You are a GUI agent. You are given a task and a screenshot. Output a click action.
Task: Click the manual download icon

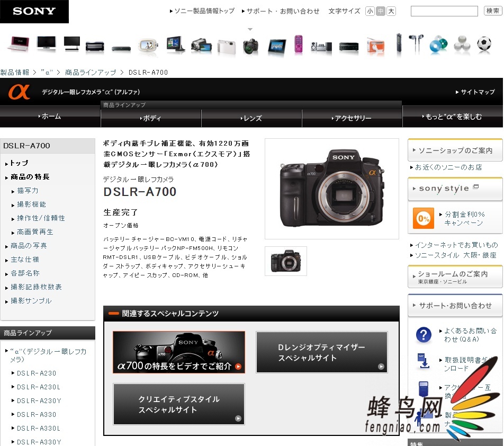pos(424,361)
